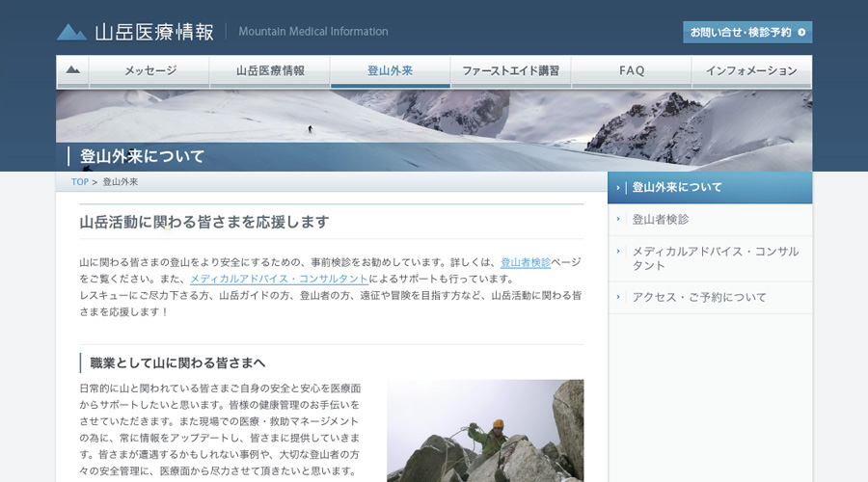Click the arrow bullet beside 登山者検診 in sidebar
Screen dimensions: 868x482
(x=619, y=219)
